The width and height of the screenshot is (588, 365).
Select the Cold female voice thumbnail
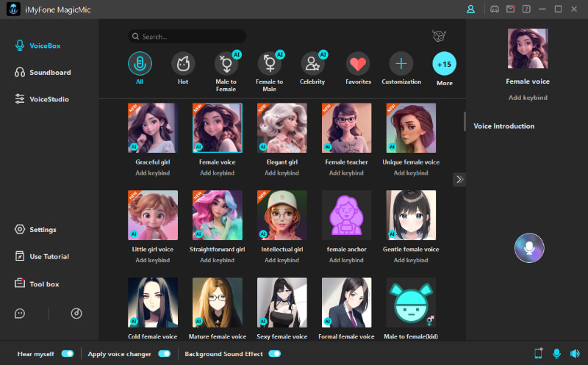coord(153,303)
